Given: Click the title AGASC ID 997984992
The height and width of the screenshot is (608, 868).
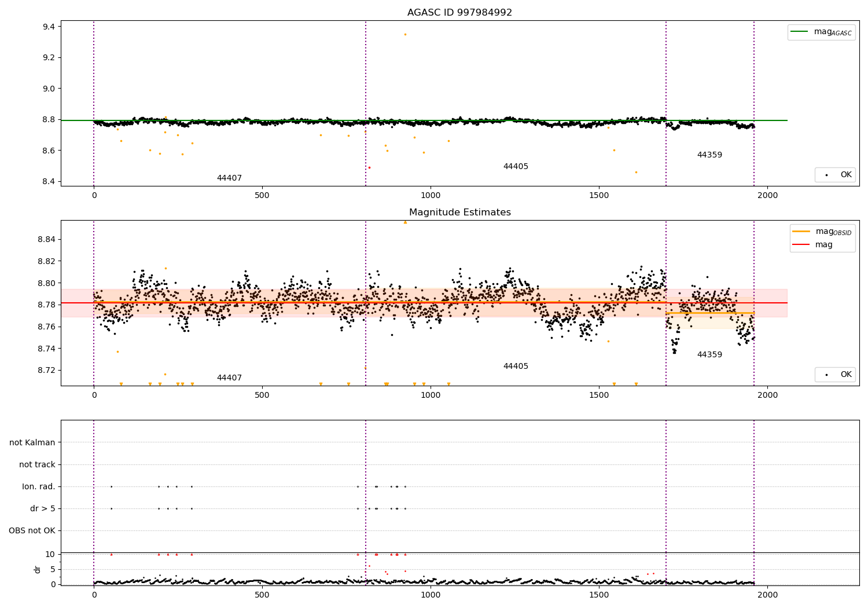Looking at the screenshot, I should [x=459, y=12].
